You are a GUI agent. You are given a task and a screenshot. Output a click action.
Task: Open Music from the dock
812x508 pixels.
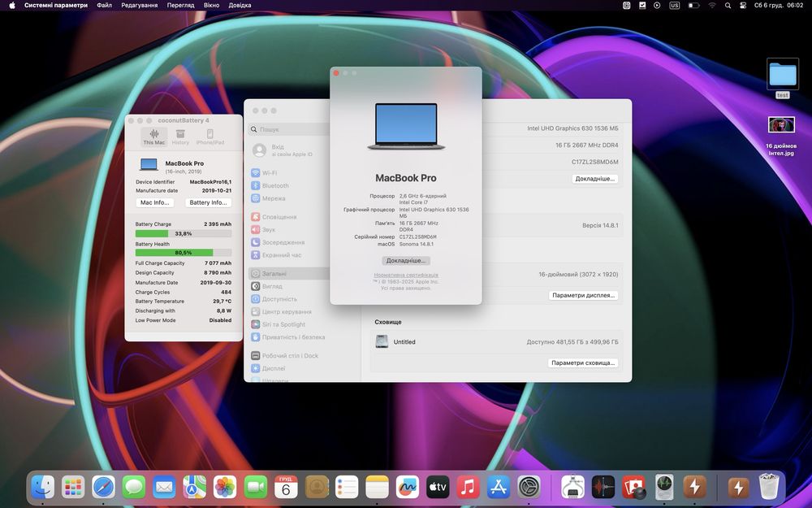(x=469, y=487)
